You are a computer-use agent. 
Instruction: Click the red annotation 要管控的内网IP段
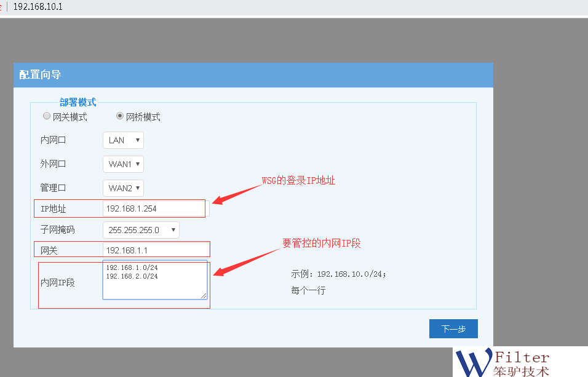click(x=321, y=243)
